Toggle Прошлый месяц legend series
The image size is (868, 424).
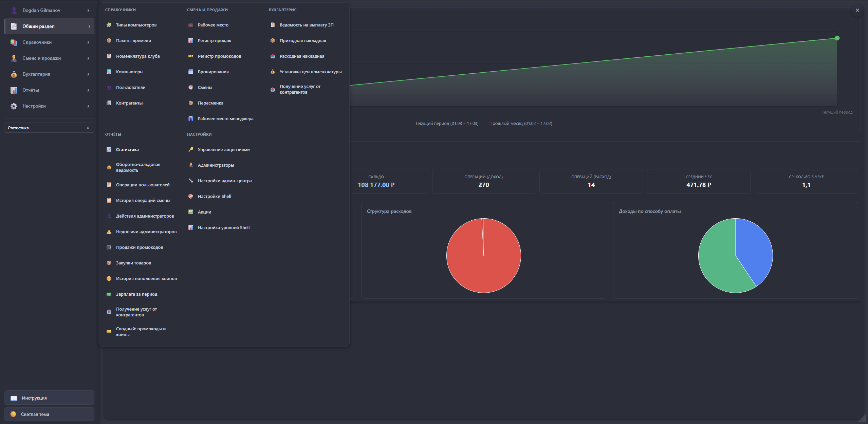pyautogui.click(x=520, y=123)
